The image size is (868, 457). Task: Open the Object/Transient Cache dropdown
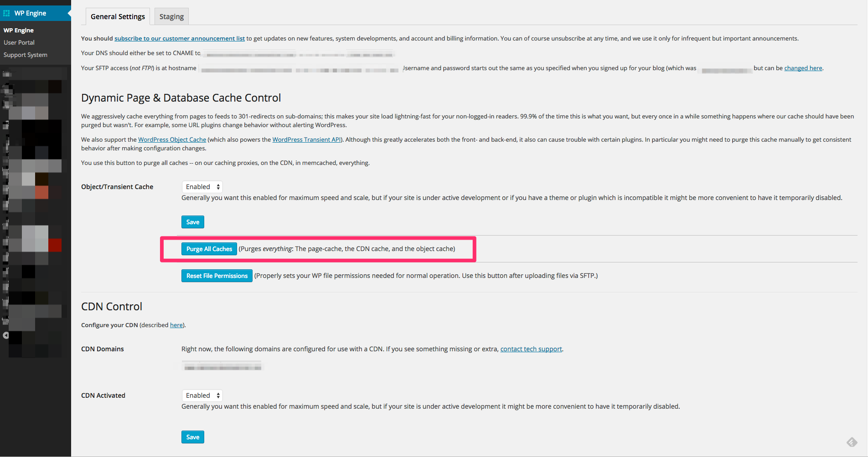pyautogui.click(x=202, y=187)
